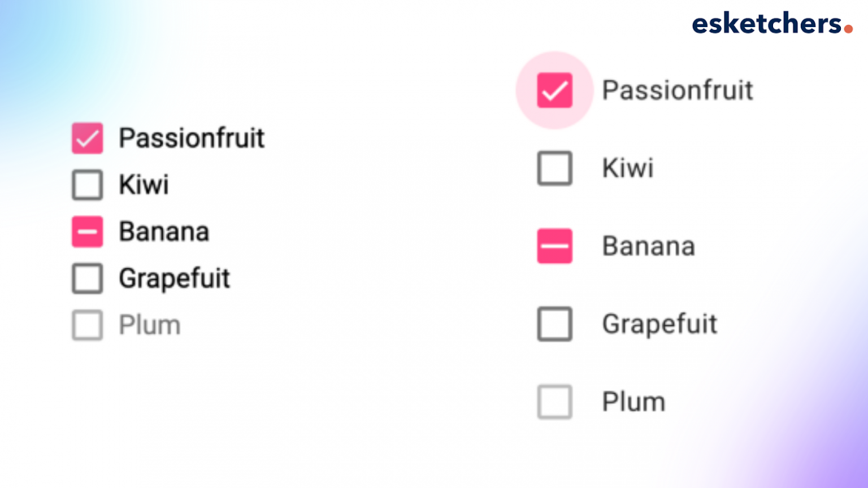The image size is (868, 488).
Task: Click the Grapefuit label in the left list
Action: click(174, 278)
